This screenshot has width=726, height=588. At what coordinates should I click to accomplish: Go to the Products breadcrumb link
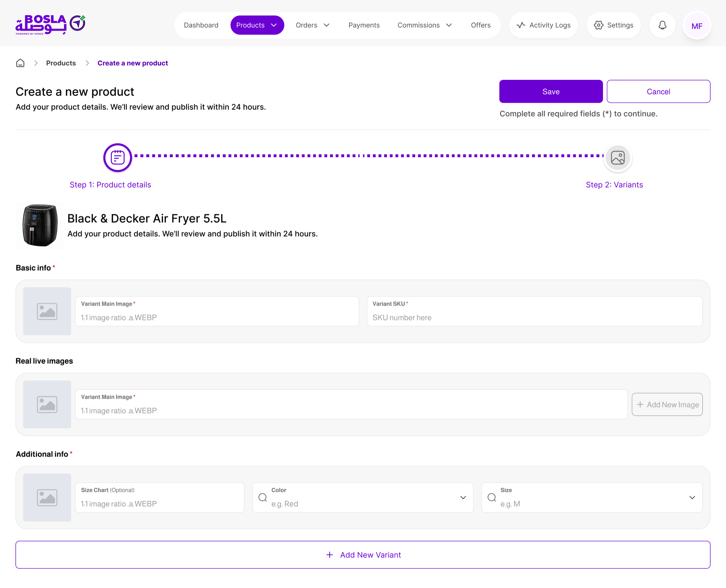tap(61, 63)
